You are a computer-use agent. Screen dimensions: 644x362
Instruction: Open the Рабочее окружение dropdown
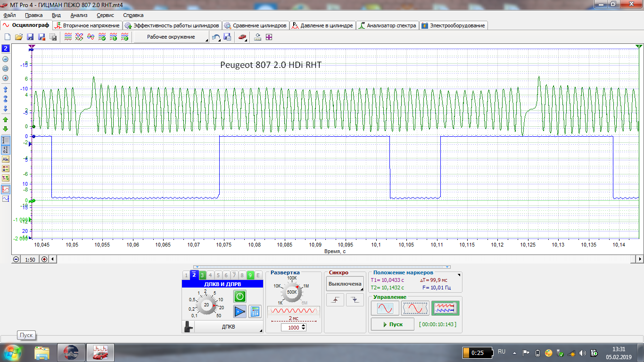[x=171, y=37]
